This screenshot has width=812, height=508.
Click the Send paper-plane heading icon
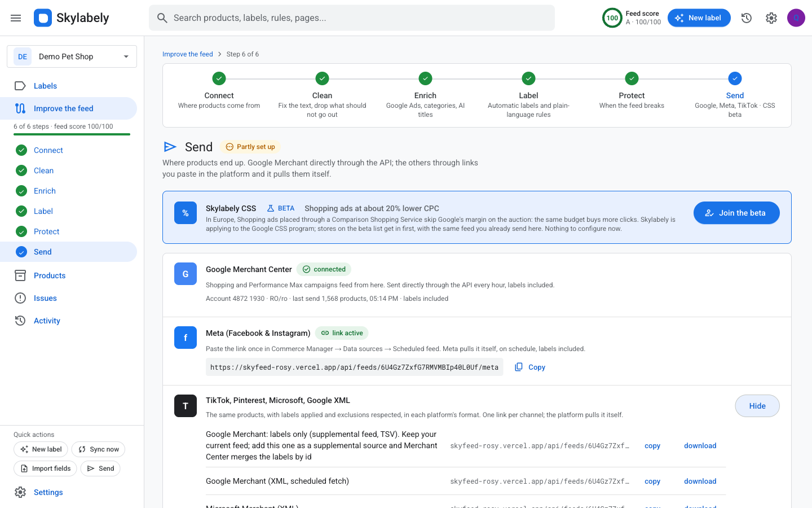coord(170,147)
